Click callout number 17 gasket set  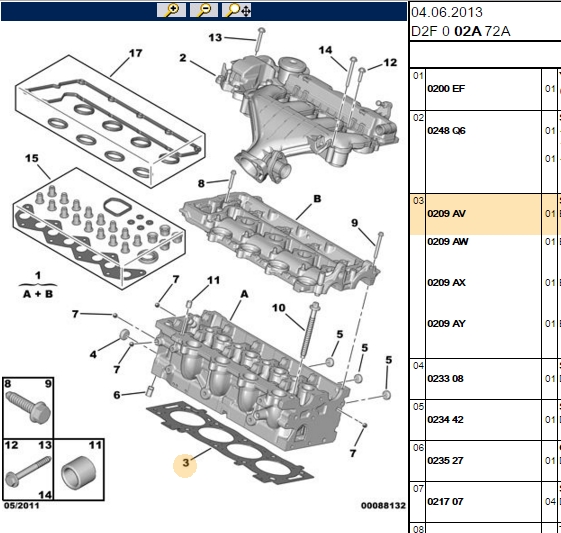(x=136, y=53)
